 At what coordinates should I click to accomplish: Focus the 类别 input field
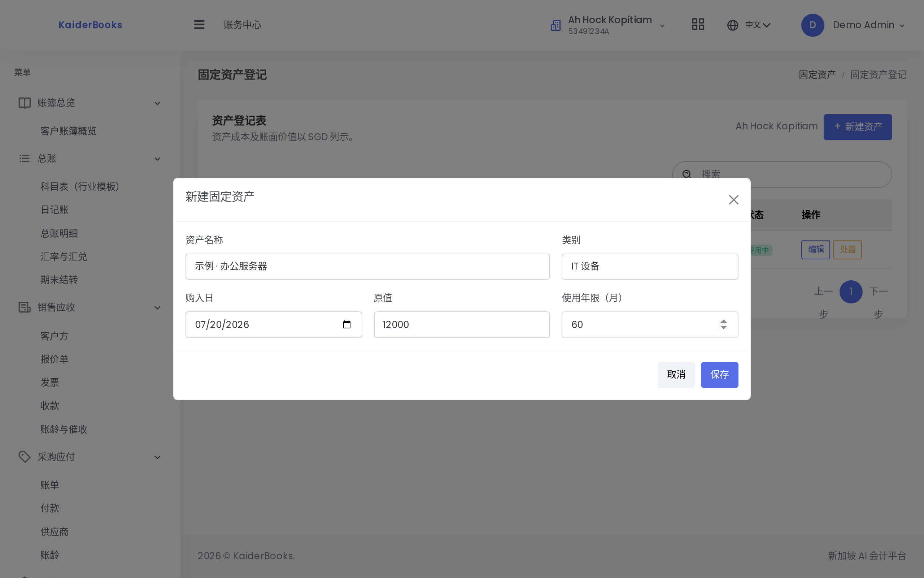click(649, 267)
